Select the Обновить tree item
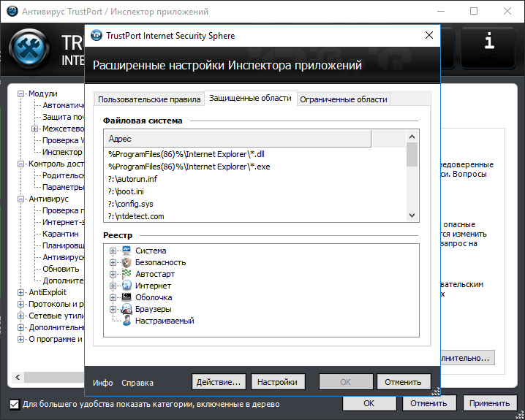Image resolution: width=525 pixels, height=420 pixels. point(61,270)
